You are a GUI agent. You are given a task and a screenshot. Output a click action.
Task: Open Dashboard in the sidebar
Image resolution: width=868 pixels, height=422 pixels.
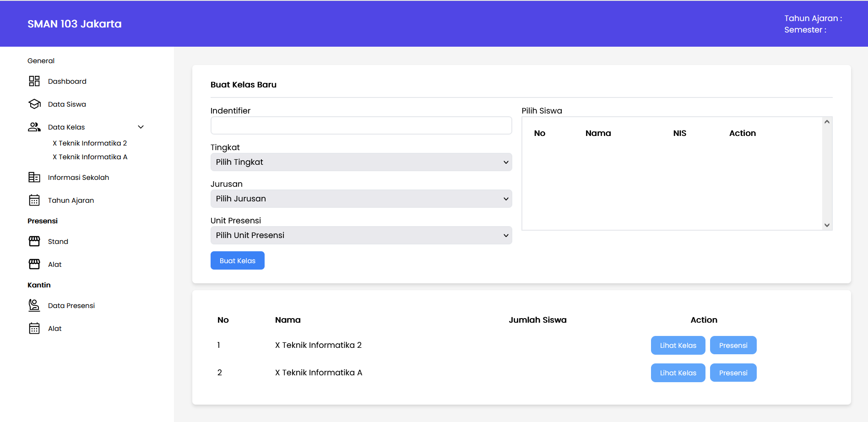pyautogui.click(x=67, y=81)
